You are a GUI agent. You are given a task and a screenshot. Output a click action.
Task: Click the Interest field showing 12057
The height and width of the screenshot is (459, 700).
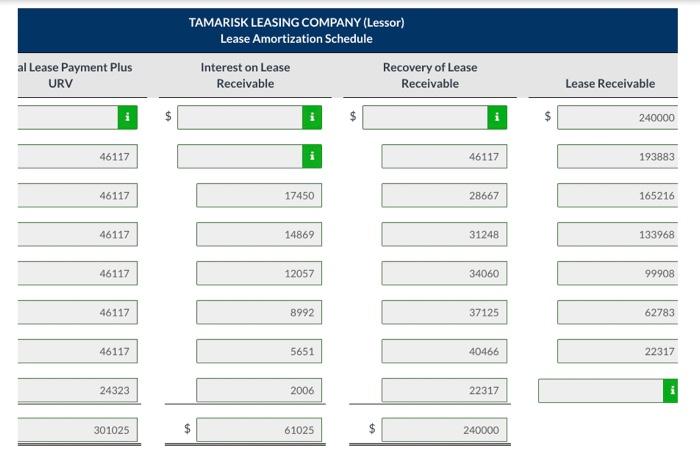pyautogui.click(x=259, y=273)
